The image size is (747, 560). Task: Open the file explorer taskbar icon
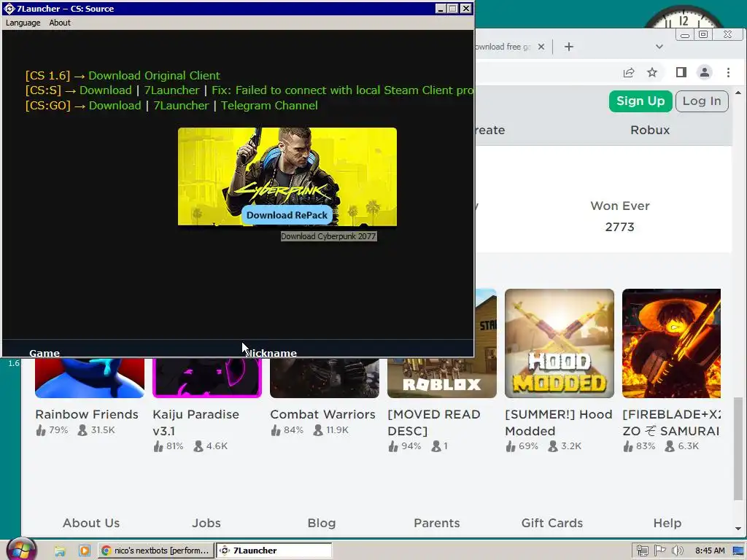[x=60, y=551]
